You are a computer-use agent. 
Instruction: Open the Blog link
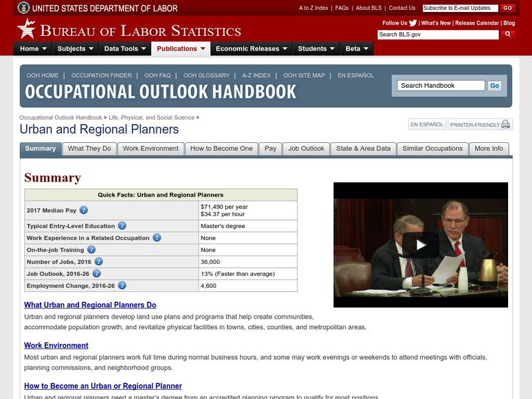[509, 23]
